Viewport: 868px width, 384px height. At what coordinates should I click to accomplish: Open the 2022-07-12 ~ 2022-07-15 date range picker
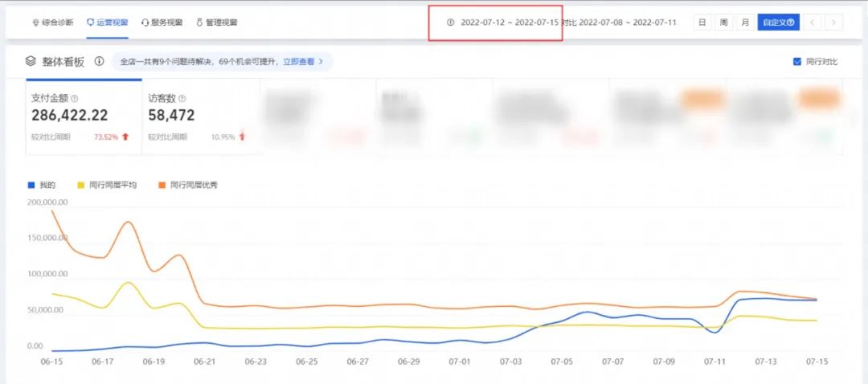[x=510, y=22]
